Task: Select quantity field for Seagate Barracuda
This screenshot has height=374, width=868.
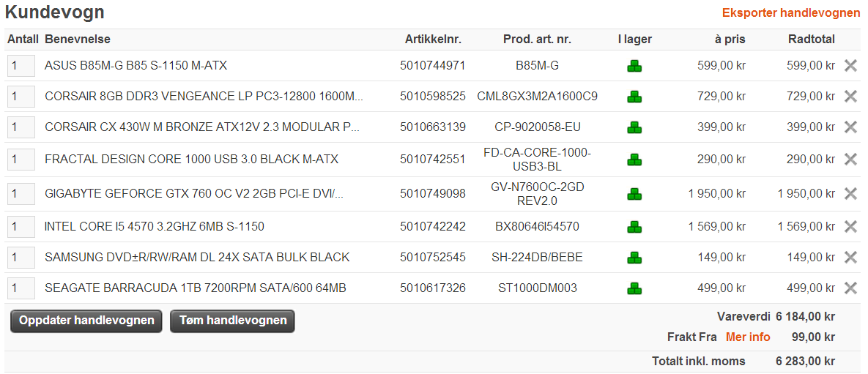Action: point(21,288)
